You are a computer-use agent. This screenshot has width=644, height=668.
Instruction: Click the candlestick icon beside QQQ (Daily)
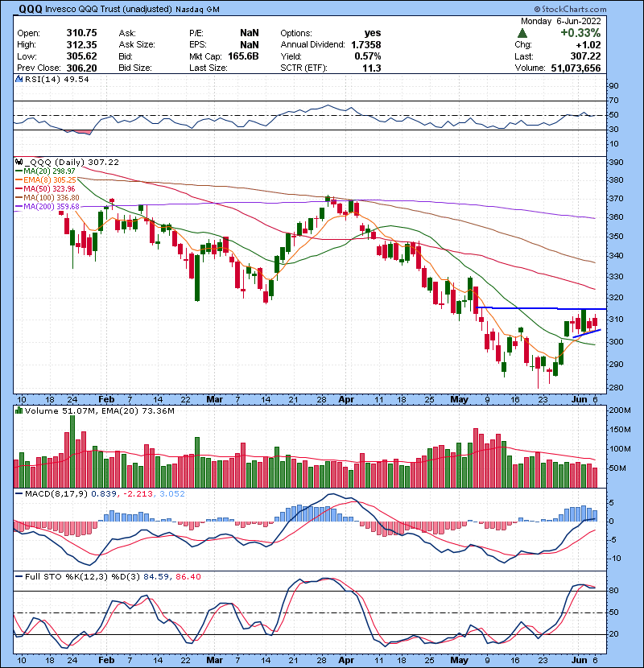pos(19,162)
